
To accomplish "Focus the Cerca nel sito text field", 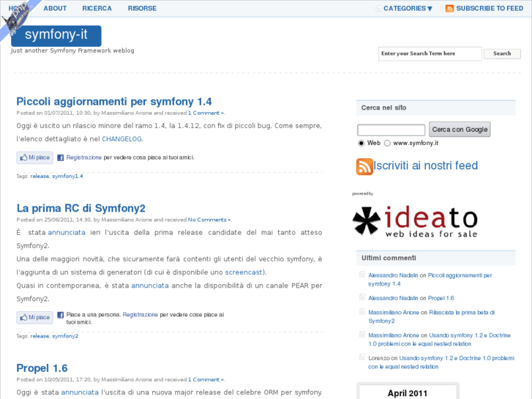I will coord(391,130).
